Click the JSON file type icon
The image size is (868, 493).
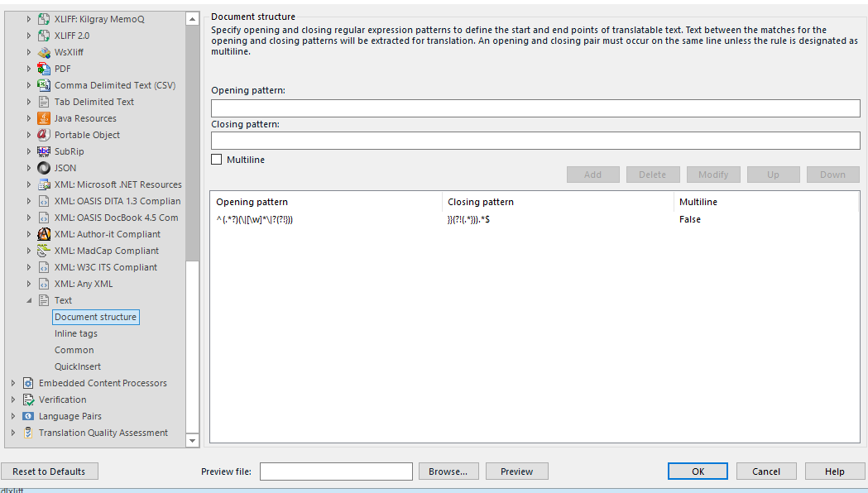(45, 168)
